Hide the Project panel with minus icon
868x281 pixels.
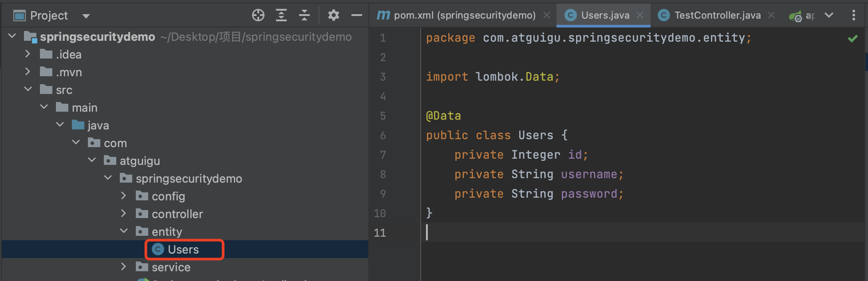point(356,16)
